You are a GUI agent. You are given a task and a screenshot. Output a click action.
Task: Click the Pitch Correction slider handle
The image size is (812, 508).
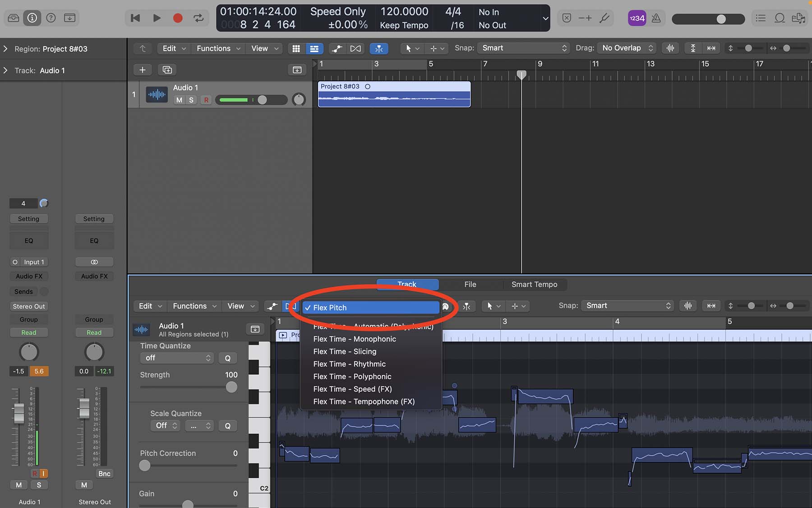[144, 466]
